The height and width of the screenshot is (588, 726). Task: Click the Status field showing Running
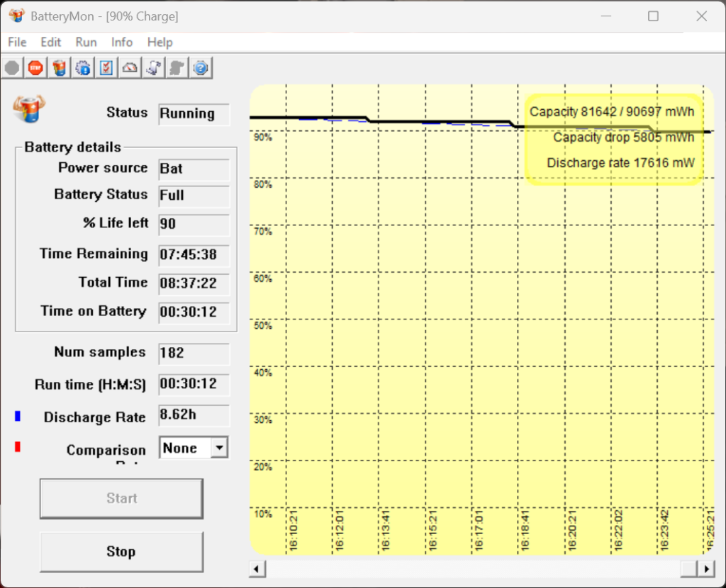(x=194, y=114)
